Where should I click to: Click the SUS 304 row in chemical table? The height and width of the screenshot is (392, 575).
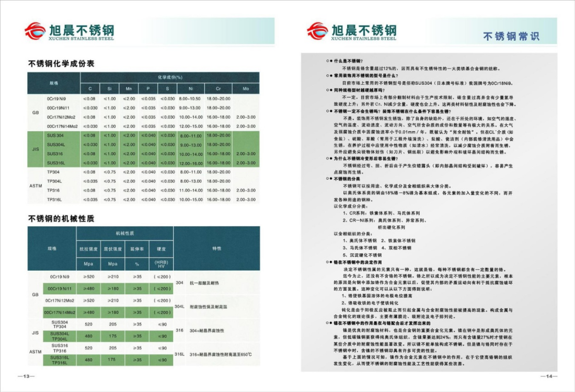click(x=56, y=135)
